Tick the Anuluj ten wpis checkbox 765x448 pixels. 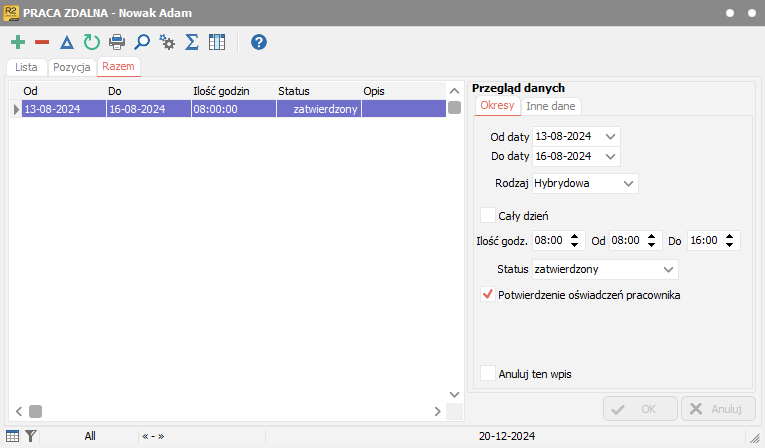click(488, 373)
